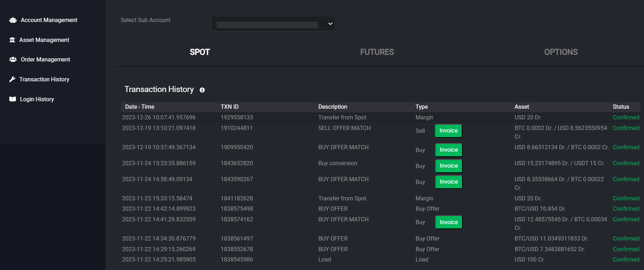644x270 pixels.
Task: Select TXN ID 1929558133
Action: coord(237,117)
